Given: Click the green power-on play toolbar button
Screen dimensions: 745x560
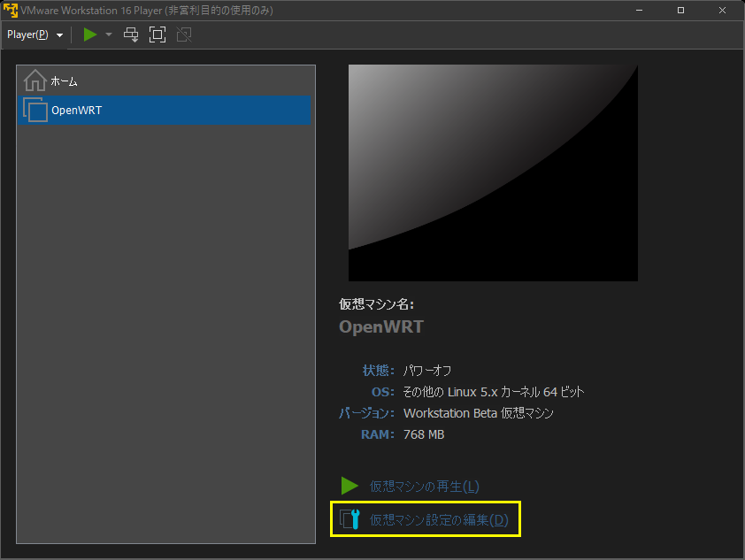Looking at the screenshot, I should [x=89, y=35].
